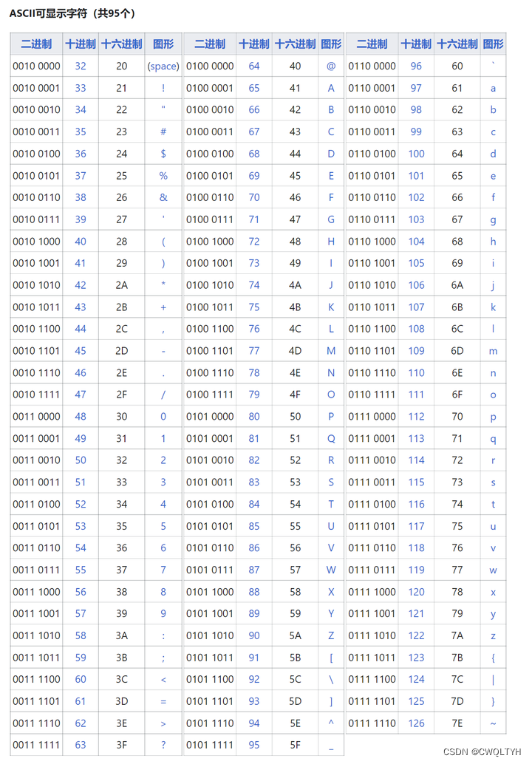Click the decimal link 112
Image resolution: width=532 pixels, height=764 pixels.
point(416,417)
